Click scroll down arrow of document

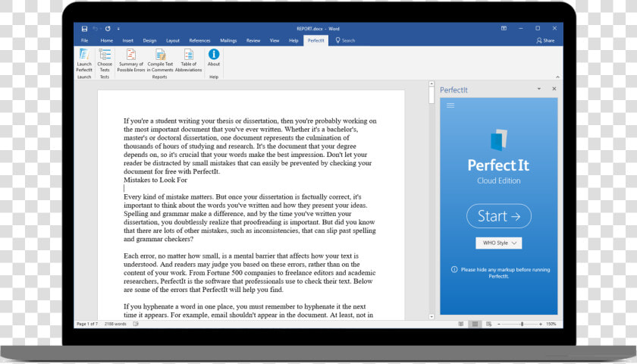(x=431, y=316)
